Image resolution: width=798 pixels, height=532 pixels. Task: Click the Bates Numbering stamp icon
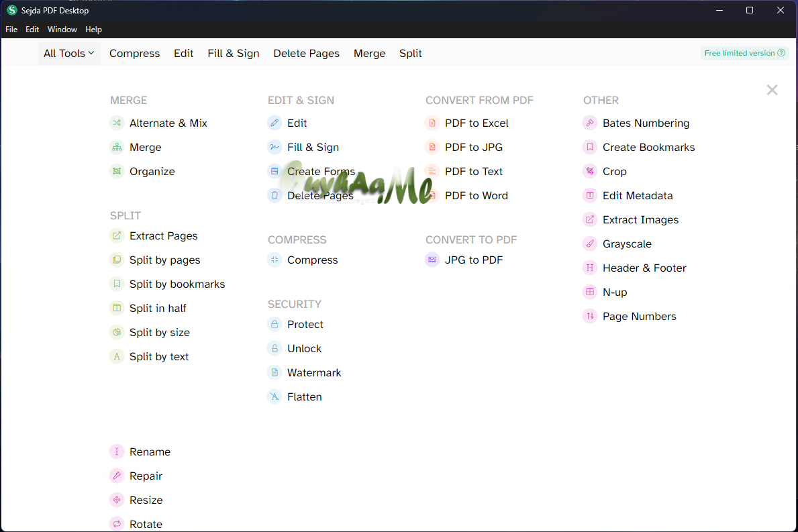(x=590, y=123)
